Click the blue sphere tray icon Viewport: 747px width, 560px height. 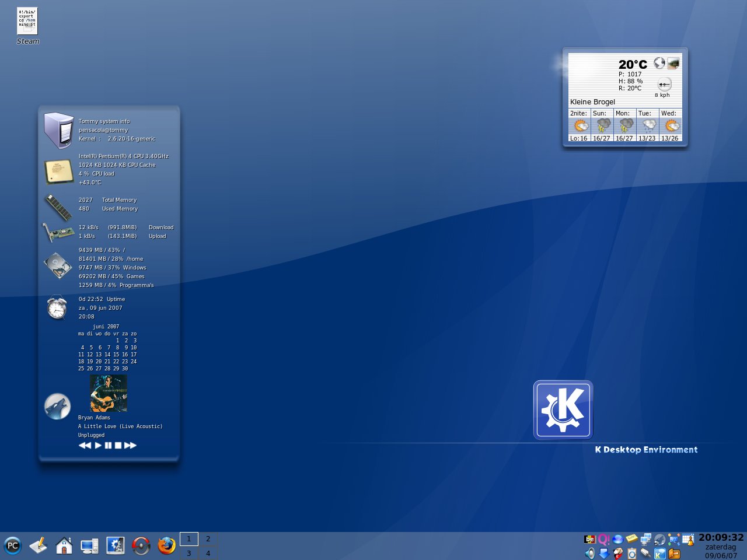[x=618, y=539]
